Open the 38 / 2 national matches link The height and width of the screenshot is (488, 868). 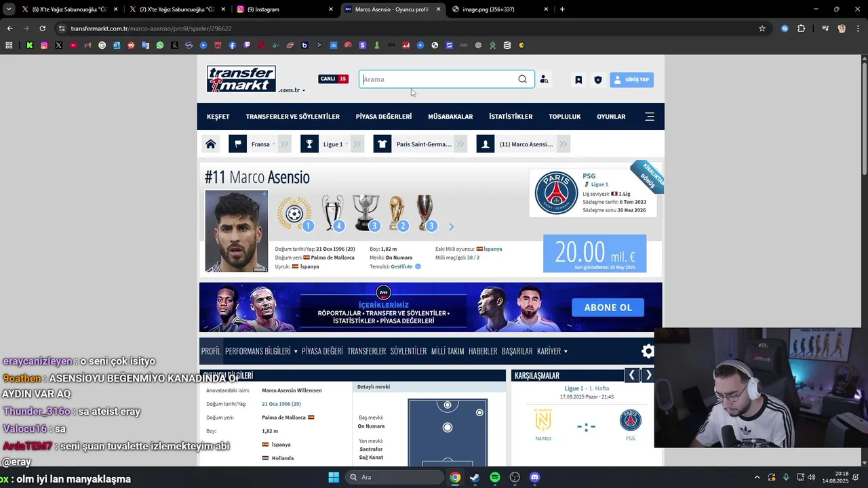point(473,258)
